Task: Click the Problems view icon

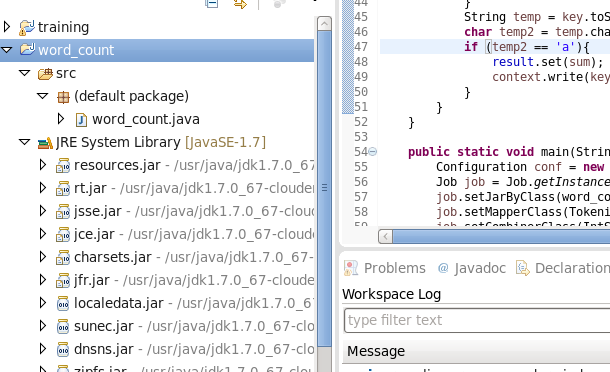Action: (351, 268)
